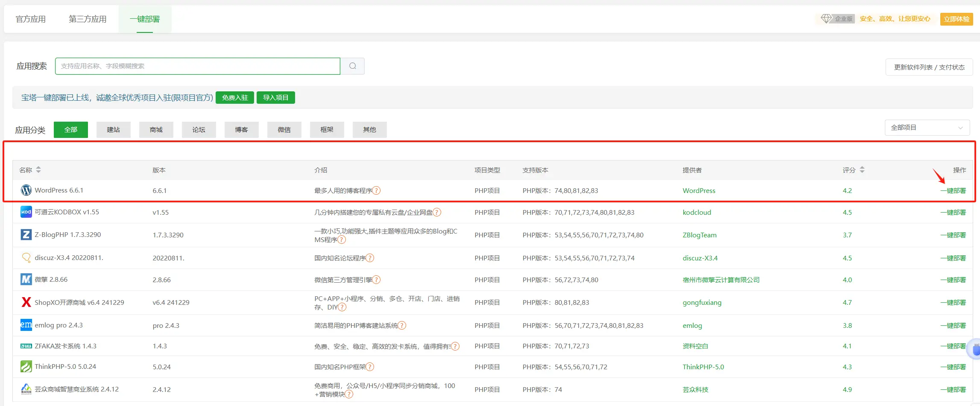The width and height of the screenshot is (980, 406).
Task: Open help icon for ZFAKA description
Action: (455, 346)
